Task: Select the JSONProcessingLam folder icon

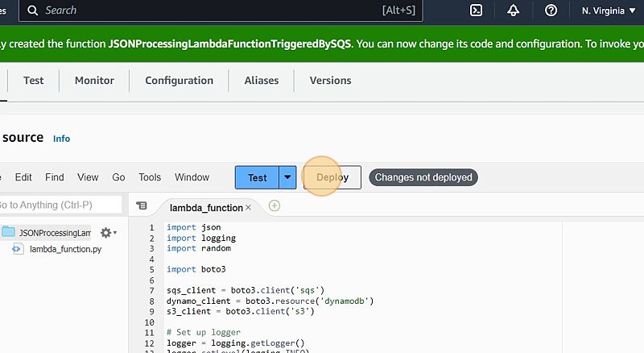Action: coord(8,232)
